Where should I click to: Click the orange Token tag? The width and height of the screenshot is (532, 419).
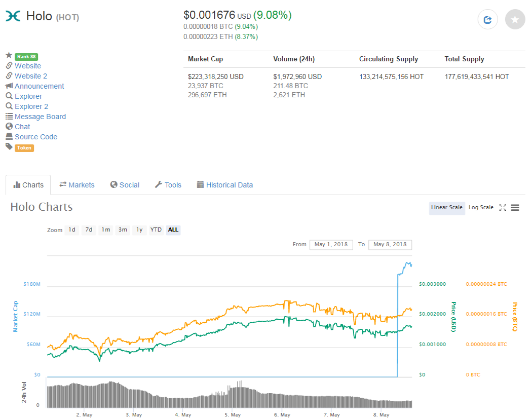(x=24, y=148)
